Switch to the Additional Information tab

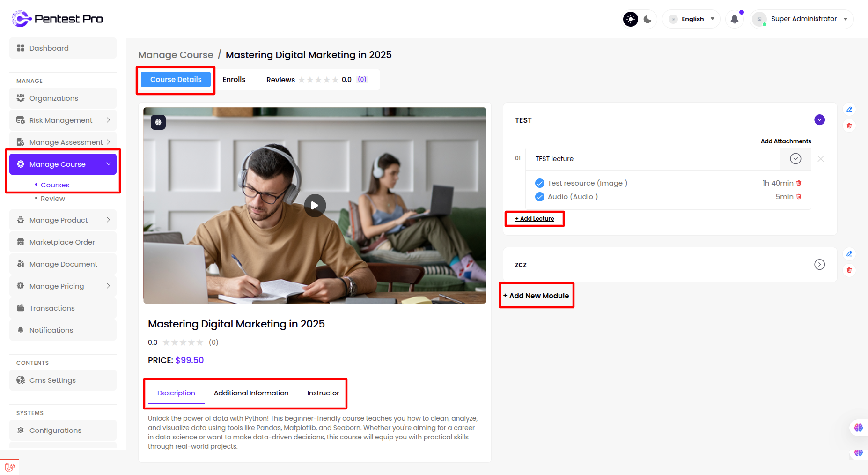[x=251, y=393]
